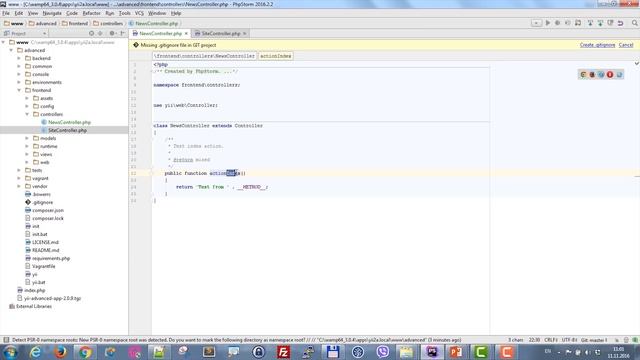
Task: Click the scroll from source icon in the Project panel
Action: coord(91,33)
